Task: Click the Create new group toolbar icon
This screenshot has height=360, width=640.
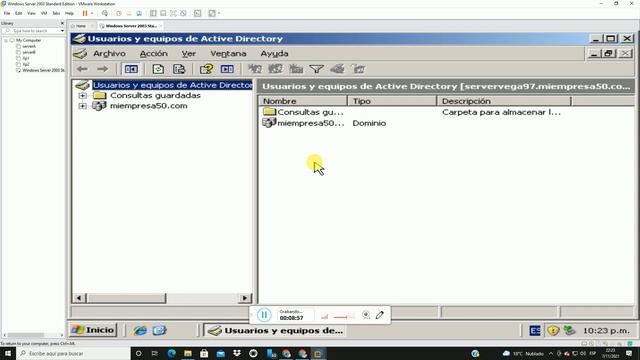Action: tap(276, 69)
